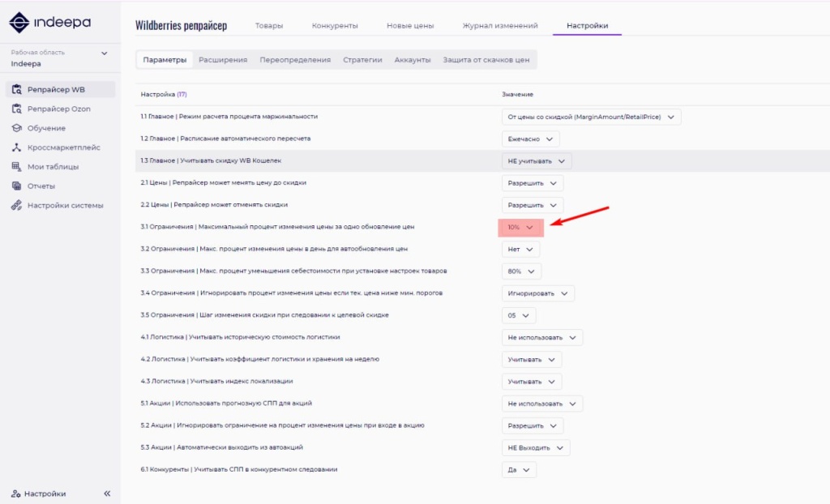Click the Репрайсер WB sidebar icon
Screen dimensions: 830x504
click(x=17, y=90)
